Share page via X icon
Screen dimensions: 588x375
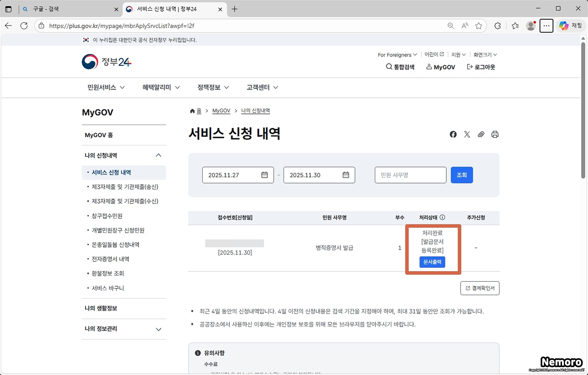[467, 134]
